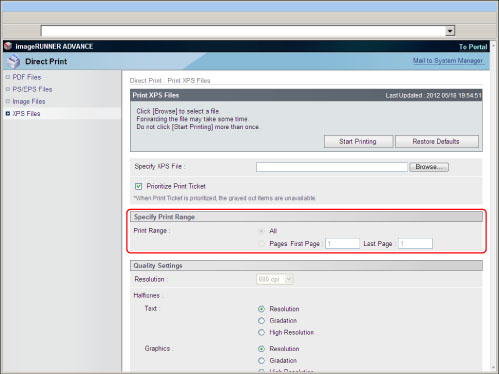Go to the To Portal link

click(473, 47)
